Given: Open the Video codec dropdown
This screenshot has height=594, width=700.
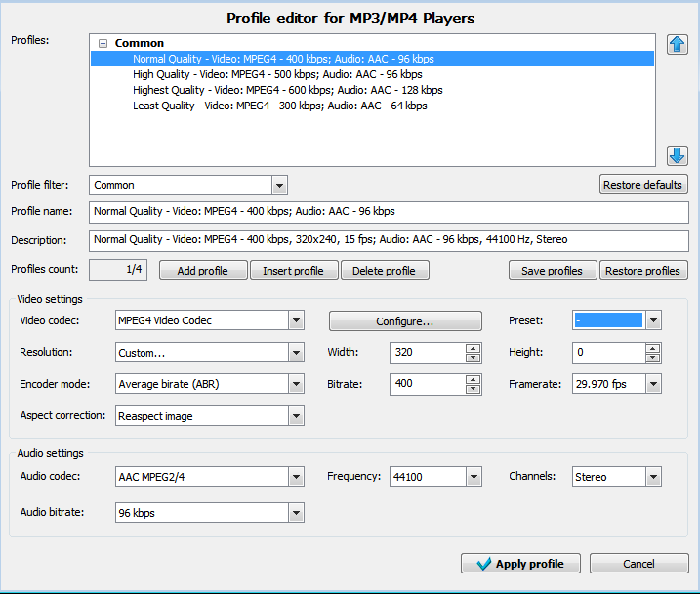Looking at the screenshot, I should [296, 320].
